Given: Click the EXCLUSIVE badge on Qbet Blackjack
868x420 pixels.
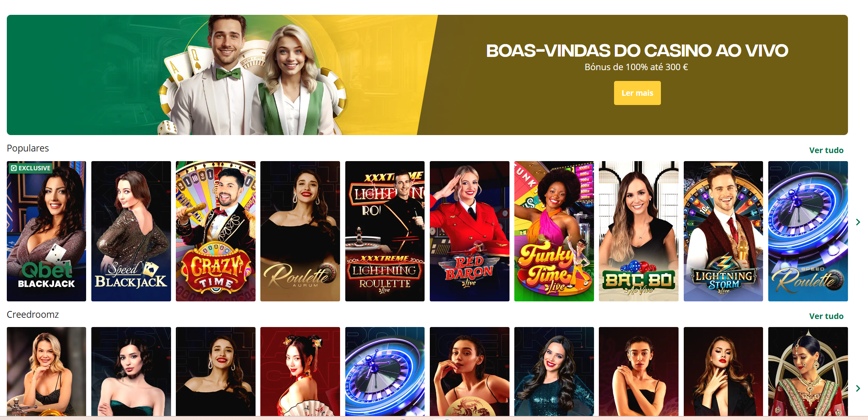Looking at the screenshot, I should pyautogui.click(x=31, y=168).
